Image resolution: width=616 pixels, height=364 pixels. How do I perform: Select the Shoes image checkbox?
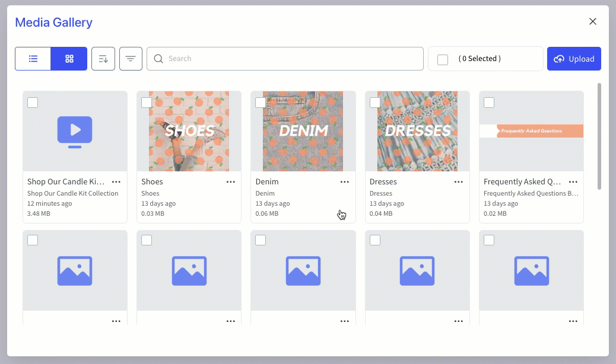pyautogui.click(x=147, y=103)
